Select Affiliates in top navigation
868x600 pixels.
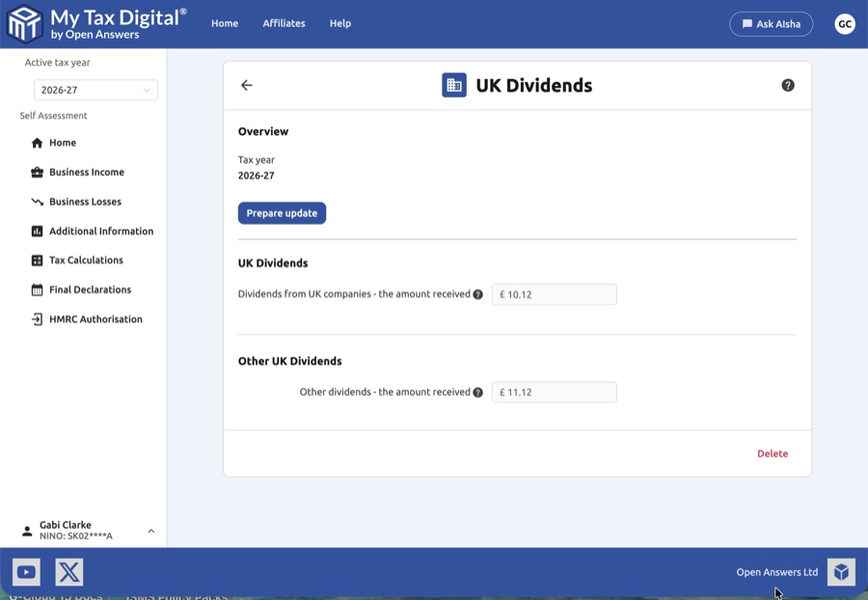click(x=284, y=24)
